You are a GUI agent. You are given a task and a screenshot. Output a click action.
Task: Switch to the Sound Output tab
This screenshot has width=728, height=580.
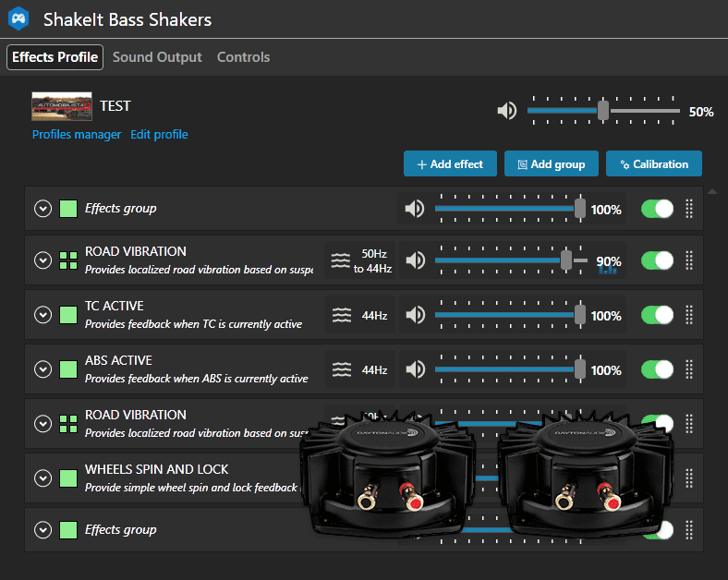pyautogui.click(x=157, y=57)
